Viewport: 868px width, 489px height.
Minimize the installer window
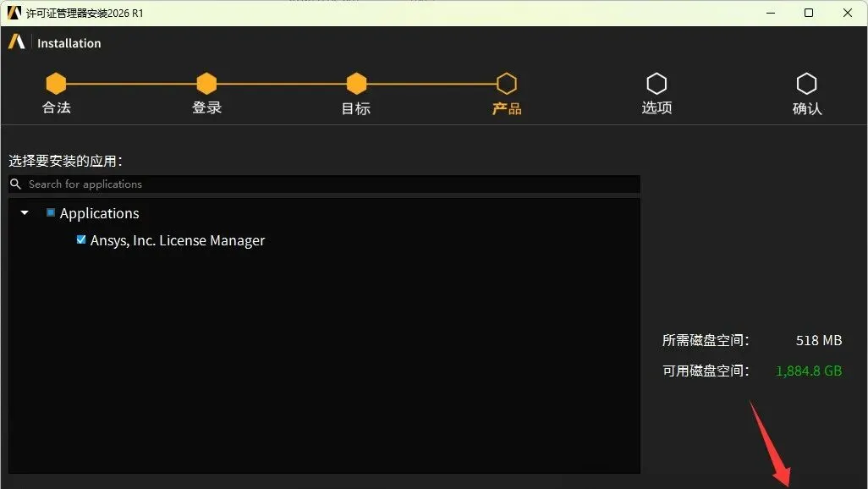coord(771,13)
